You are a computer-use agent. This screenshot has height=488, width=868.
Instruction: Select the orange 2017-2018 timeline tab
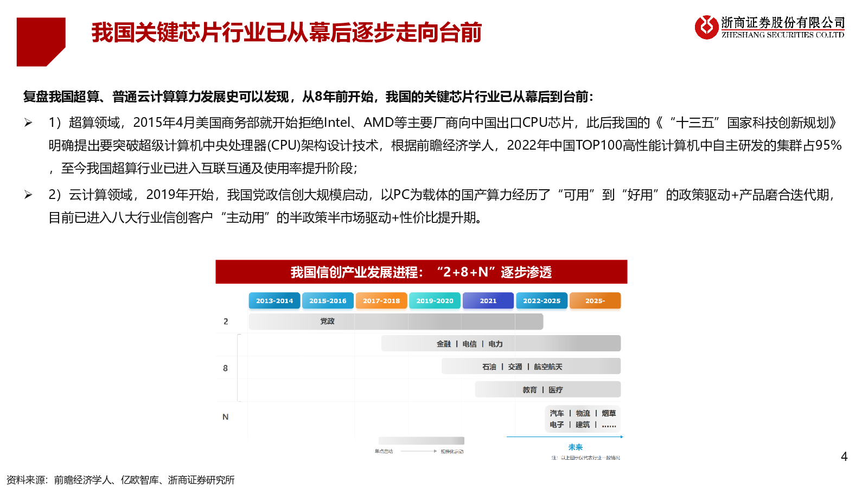[x=381, y=301]
